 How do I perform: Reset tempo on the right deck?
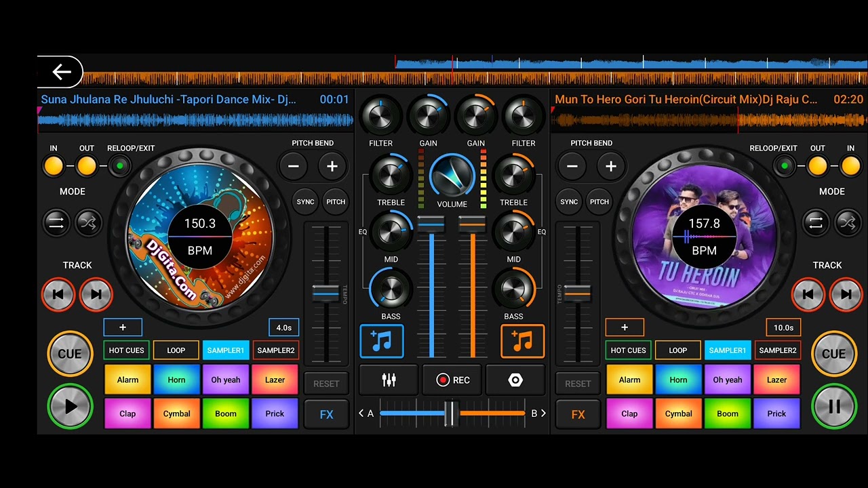578,384
